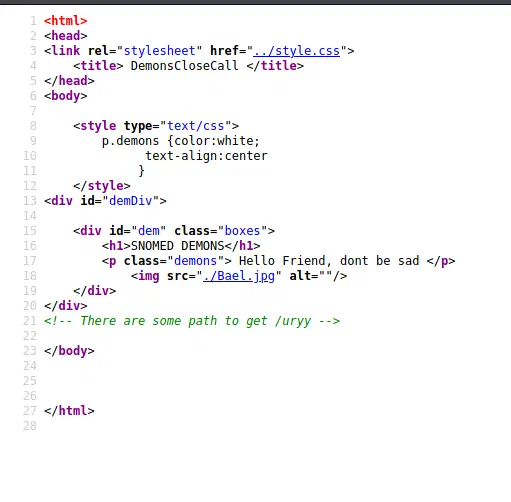Click the text/css type attribute value
The width and height of the screenshot is (511, 502).
pyautogui.click(x=195, y=126)
